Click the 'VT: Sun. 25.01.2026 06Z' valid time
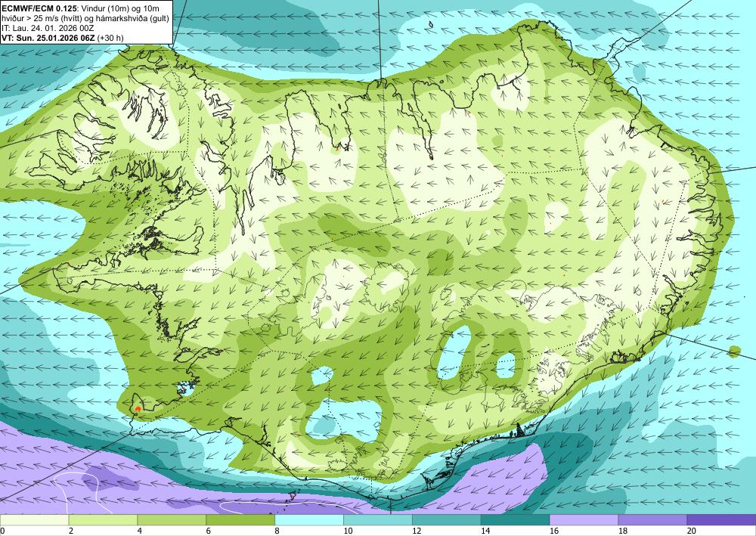Screen dimensions: 756x536 click(x=48, y=38)
